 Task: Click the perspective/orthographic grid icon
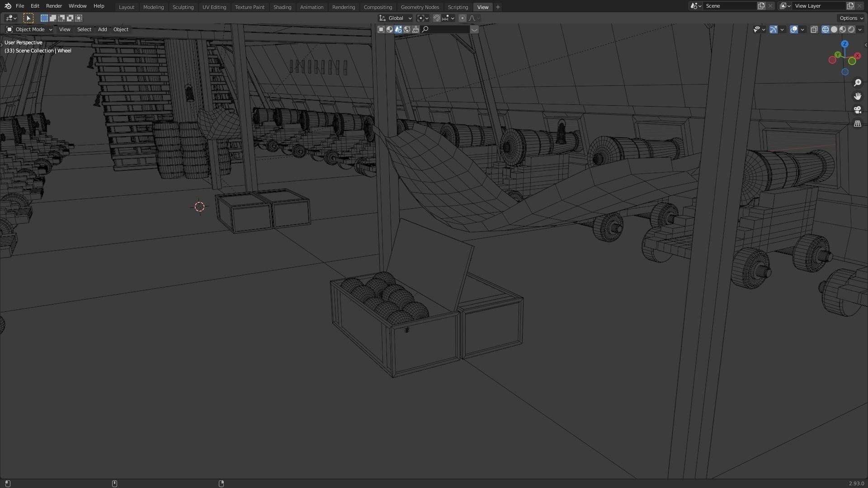click(x=857, y=123)
